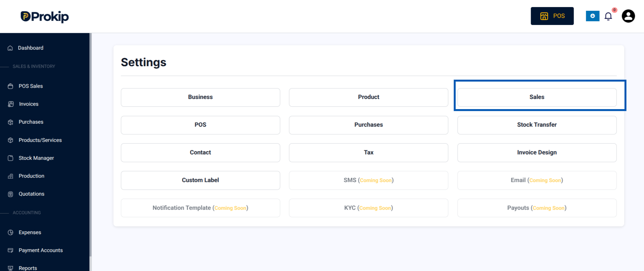Click the SMS (Coming Soon) button
This screenshot has width=644, height=271.
click(368, 180)
